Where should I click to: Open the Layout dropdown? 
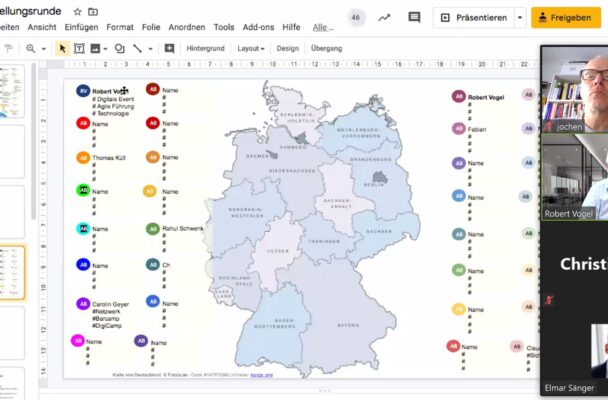coord(251,48)
